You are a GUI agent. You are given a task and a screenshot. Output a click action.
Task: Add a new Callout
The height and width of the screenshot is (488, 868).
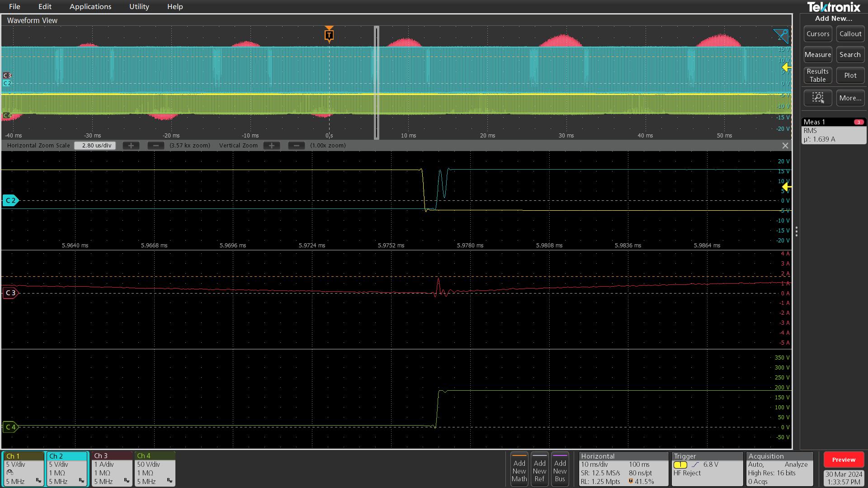click(x=850, y=34)
